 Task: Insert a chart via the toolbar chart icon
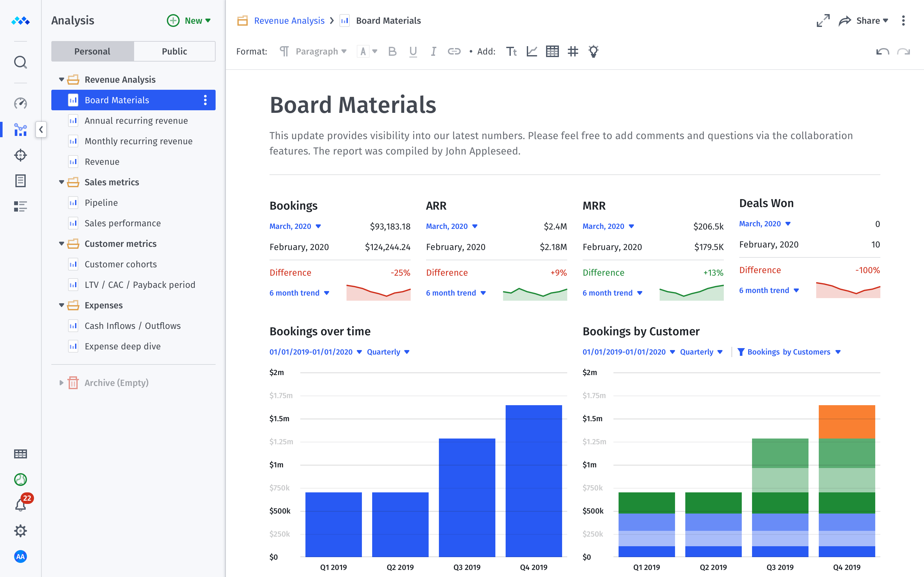pyautogui.click(x=532, y=51)
